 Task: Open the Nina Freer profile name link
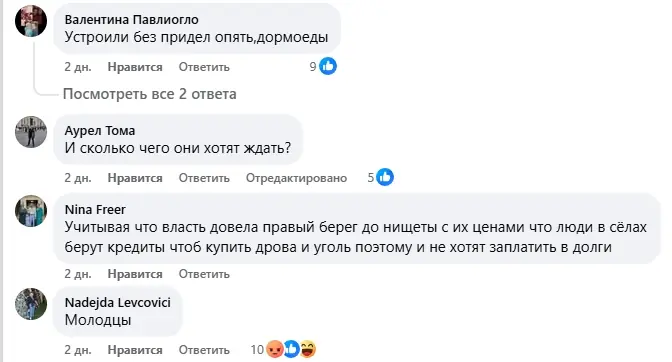95,209
